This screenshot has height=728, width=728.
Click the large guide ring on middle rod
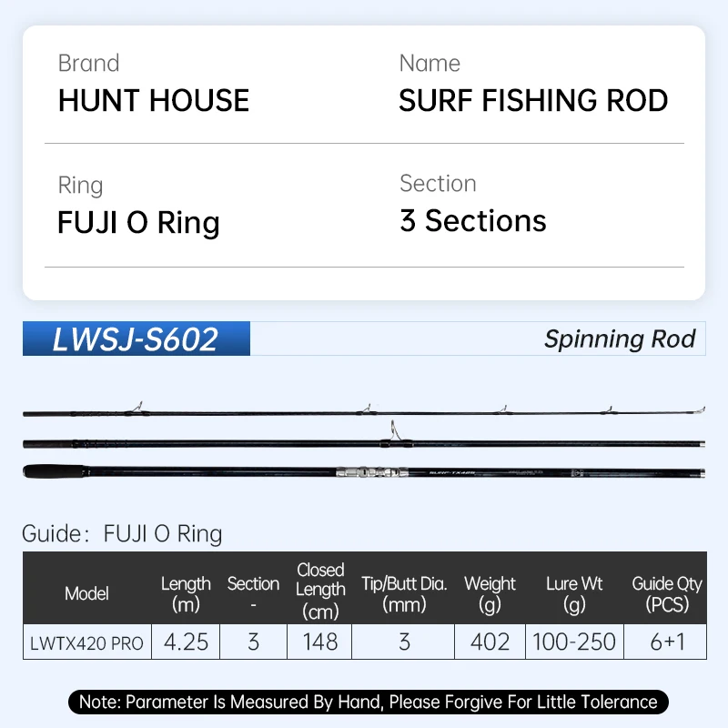(393, 430)
